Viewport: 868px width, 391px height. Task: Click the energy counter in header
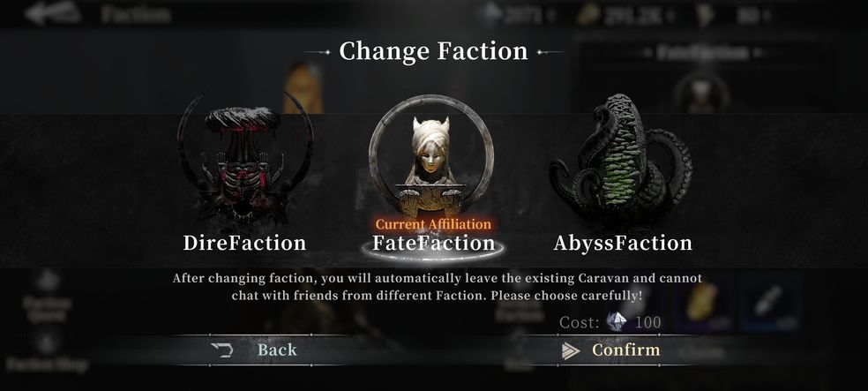(734, 15)
